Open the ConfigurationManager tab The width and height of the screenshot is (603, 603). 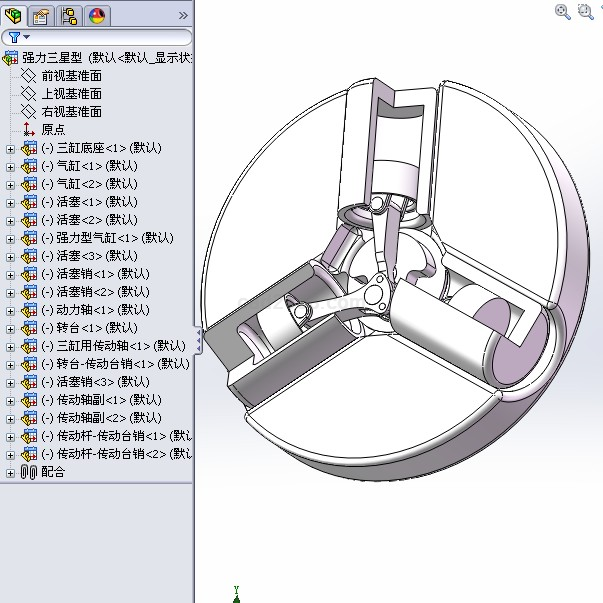pyautogui.click(x=69, y=15)
